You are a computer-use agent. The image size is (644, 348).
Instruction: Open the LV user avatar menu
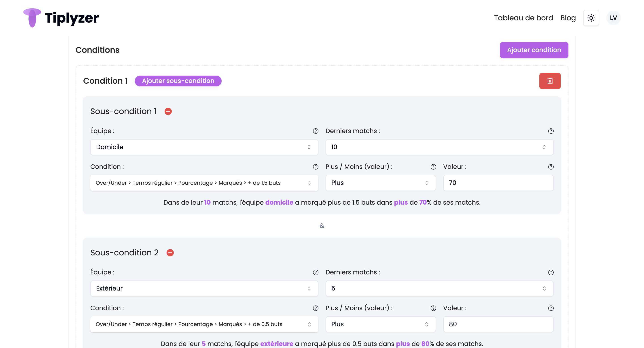[613, 18]
